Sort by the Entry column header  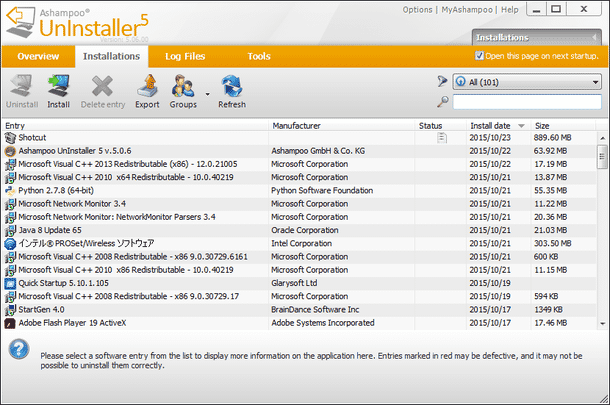point(135,126)
